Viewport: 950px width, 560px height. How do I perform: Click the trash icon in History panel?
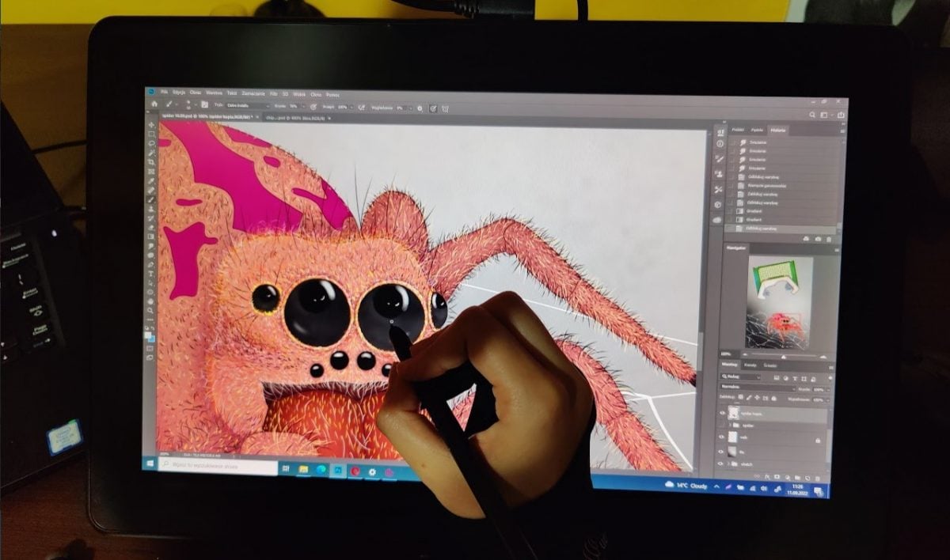[x=827, y=239]
